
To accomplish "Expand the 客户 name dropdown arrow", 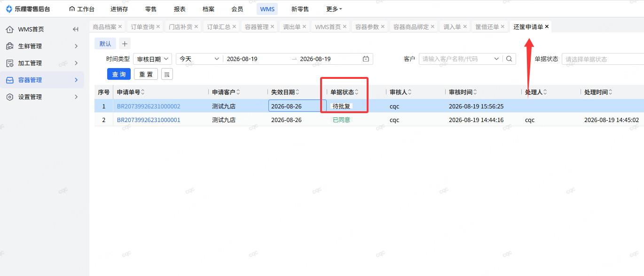I will pyautogui.click(x=496, y=59).
